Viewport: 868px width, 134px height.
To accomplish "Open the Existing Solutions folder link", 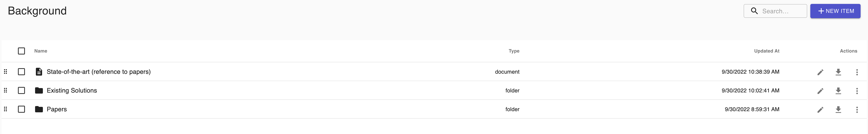I will click(72, 90).
